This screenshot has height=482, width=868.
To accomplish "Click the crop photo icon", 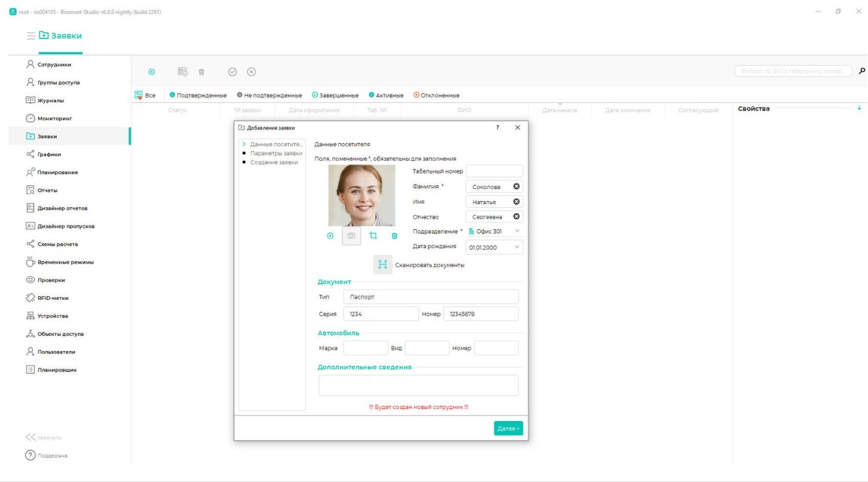I will tap(373, 236).
